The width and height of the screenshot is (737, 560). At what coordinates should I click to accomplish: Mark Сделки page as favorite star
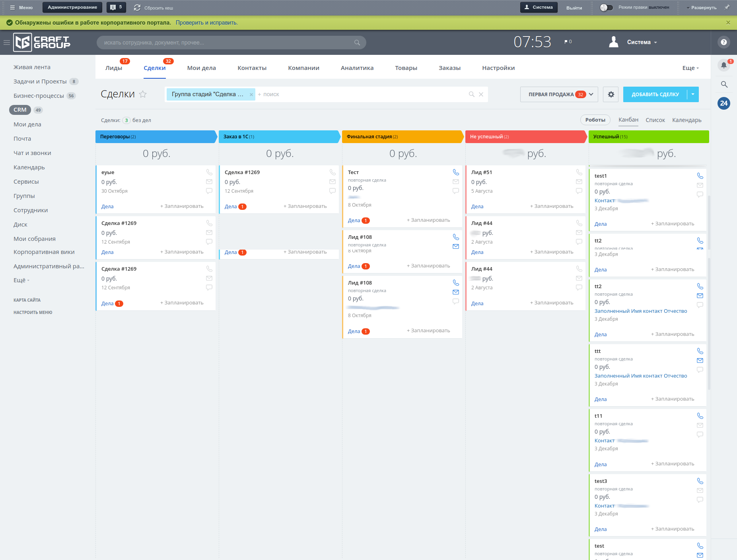(x=143, y=94)
